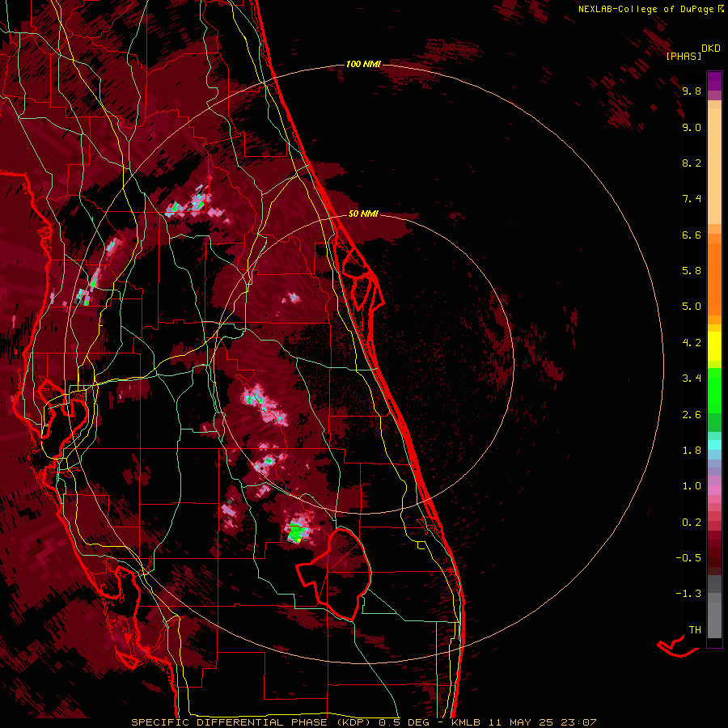The image size is (728, 728).
Task: Click the DKD legend label
Action: click(x=710, y=49)
